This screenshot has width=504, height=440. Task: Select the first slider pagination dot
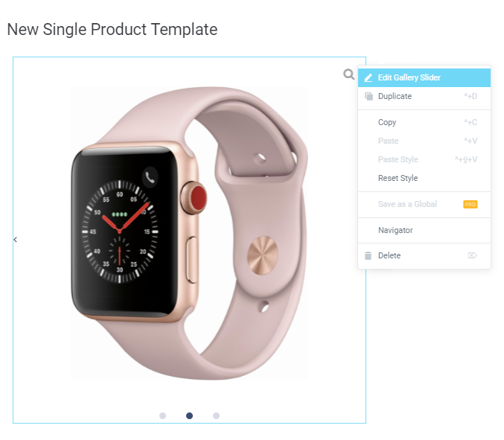(162, 415)
